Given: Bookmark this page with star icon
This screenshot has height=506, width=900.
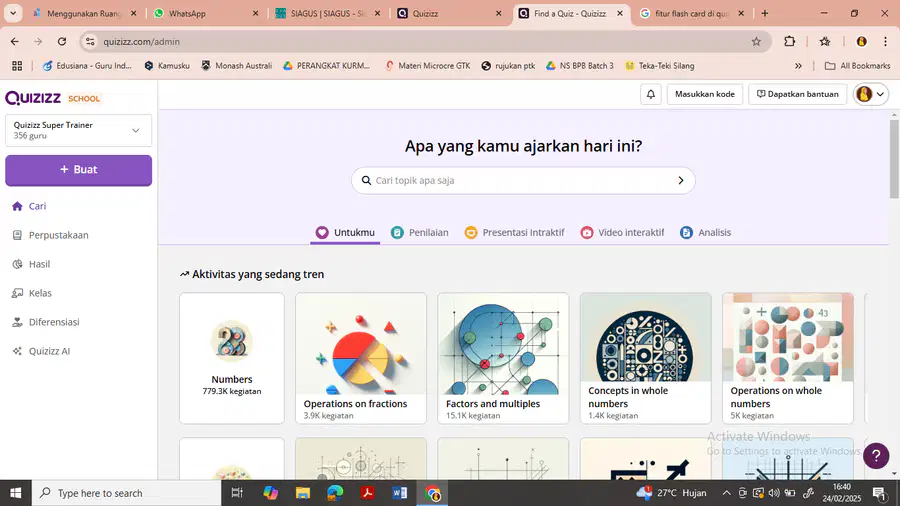Looking at the screenshot, I should click(x=756, y=41).
